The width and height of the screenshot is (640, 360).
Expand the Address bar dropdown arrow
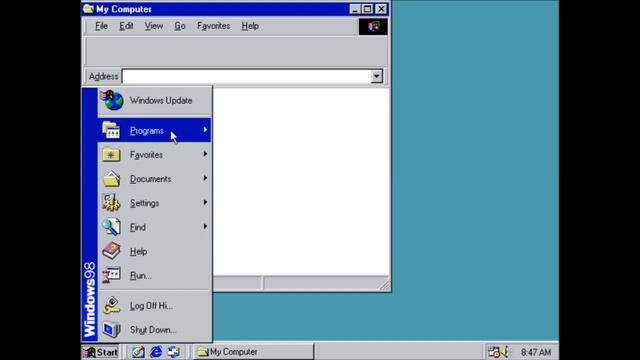point(376,76)
